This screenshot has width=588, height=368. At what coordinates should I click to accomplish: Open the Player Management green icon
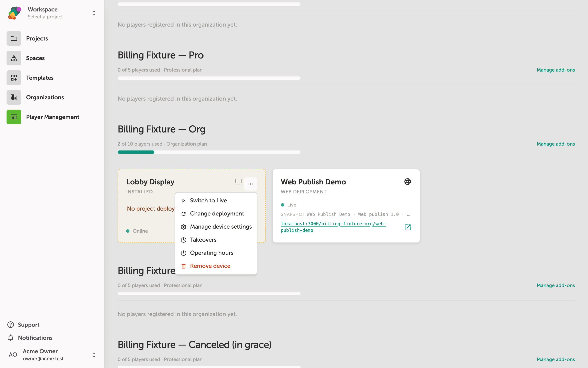click(x=14, y=117)
